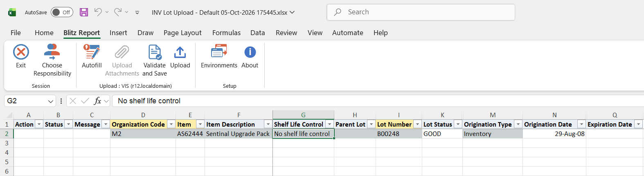Click in the Search box
Viewport: 644px width, 176px height.
click(421, 12)
